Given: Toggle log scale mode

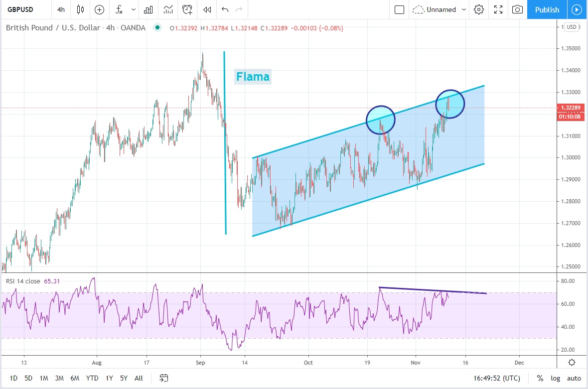Looking at the screenshot, I should (556, 378).
